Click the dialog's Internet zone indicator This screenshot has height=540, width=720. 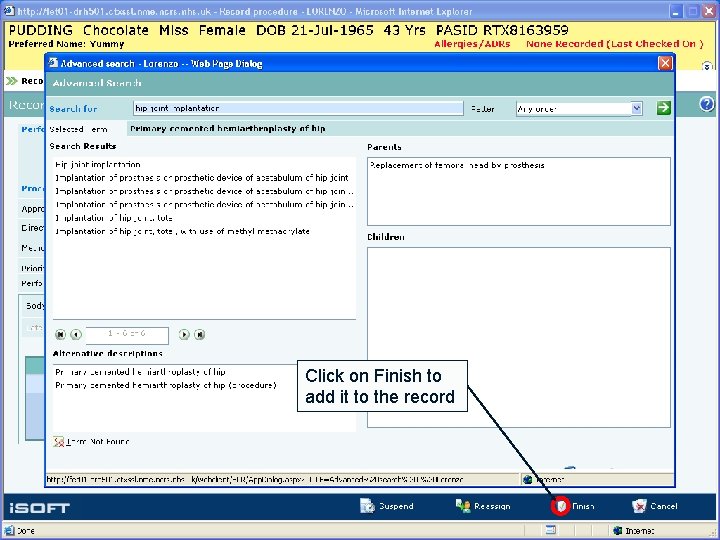(544, 480)
